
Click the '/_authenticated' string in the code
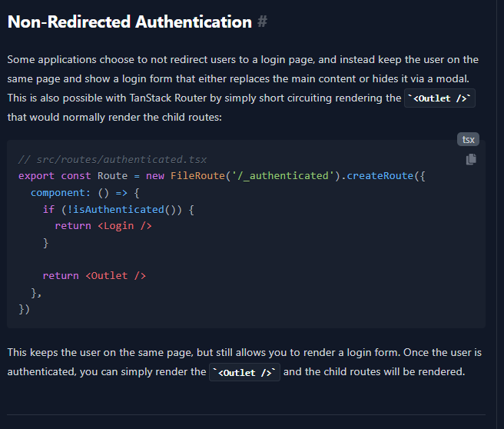point(283,176)
